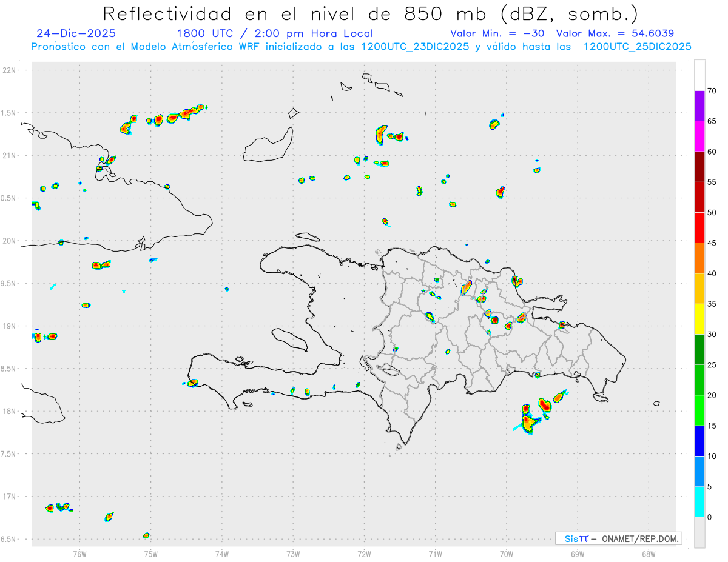
Task: Click the colorbar scale label '40'
Action: 712,273
